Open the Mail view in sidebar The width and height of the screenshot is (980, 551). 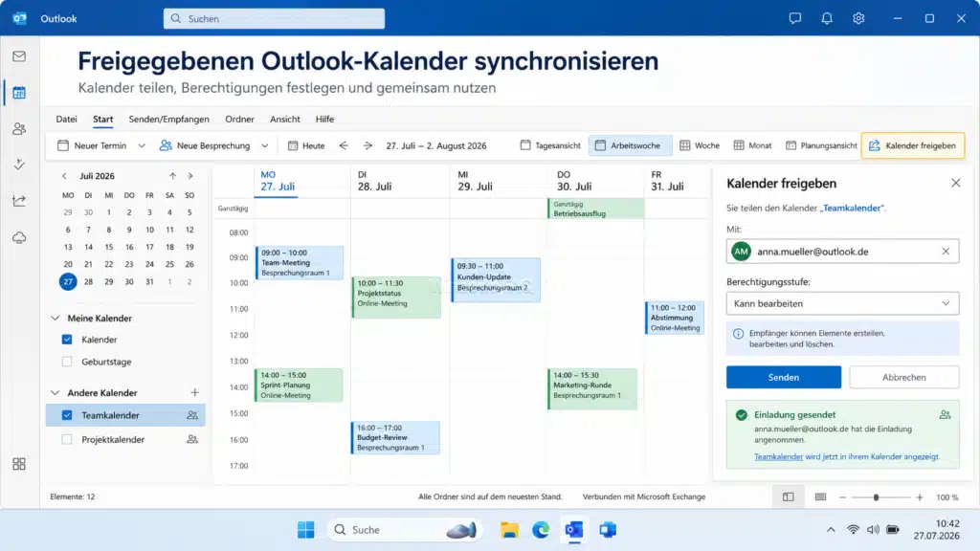point(19,56)
